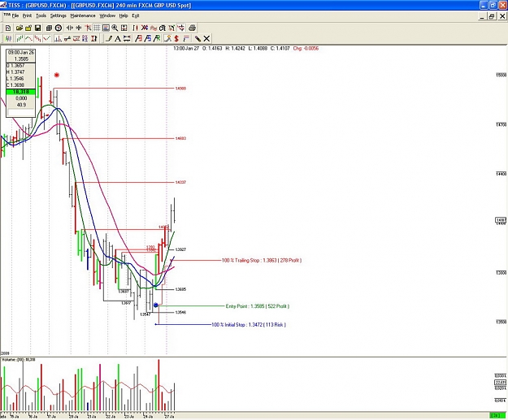508x420 pixels.
Task: Click the 100% Trailing Stop 1.3863 label
Action: [x=262, y=260]
